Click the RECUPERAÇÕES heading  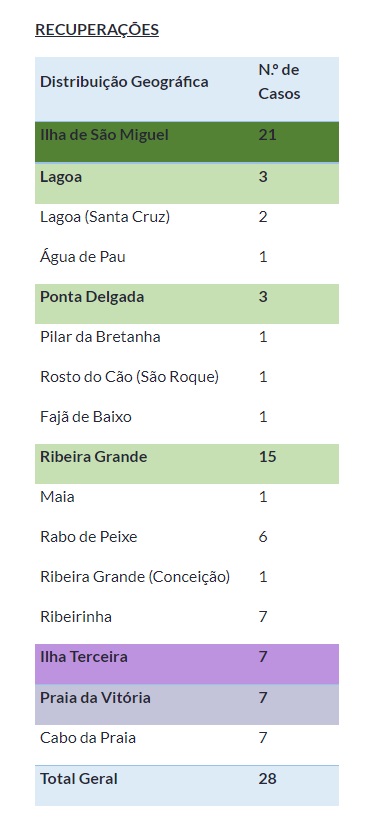[97, 30]
